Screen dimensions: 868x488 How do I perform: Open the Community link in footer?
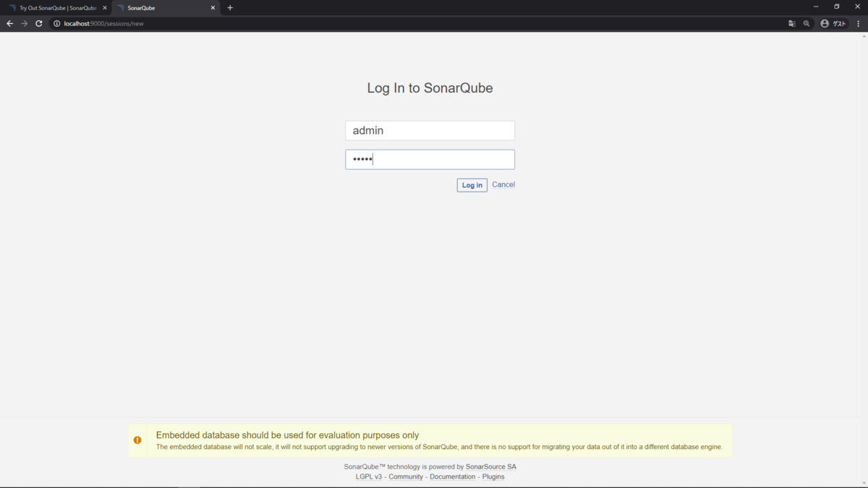[406, 477]
